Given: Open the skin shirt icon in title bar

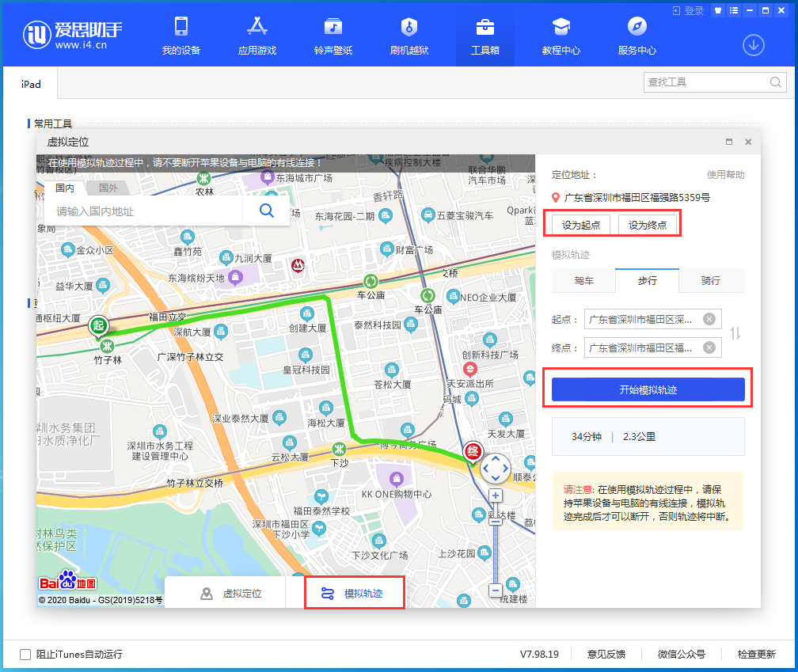Looking at the screenshot, I should point(717,10).
